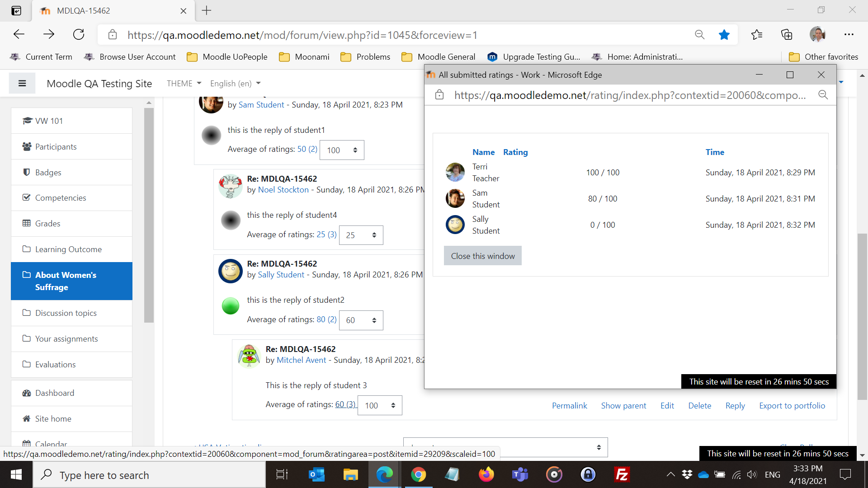Select About Women's Suffrage in sidebar
Screen dimensions: 868x488
[x=71, y=281]
